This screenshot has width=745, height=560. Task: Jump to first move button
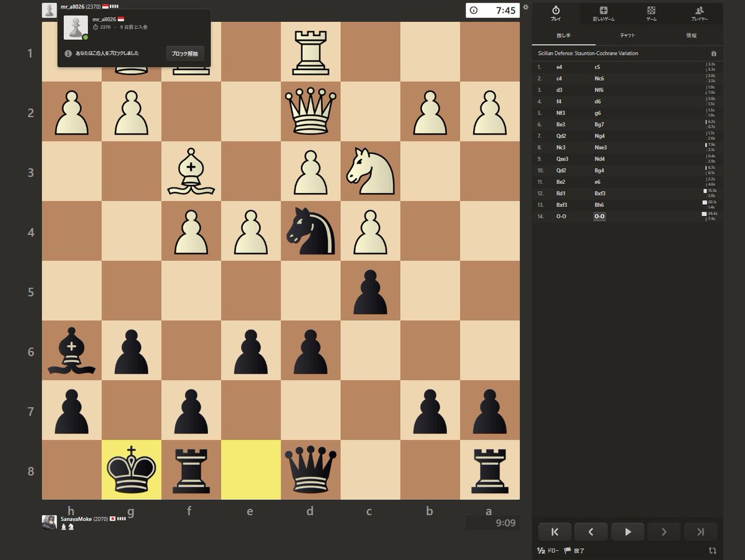coord(555,531)
